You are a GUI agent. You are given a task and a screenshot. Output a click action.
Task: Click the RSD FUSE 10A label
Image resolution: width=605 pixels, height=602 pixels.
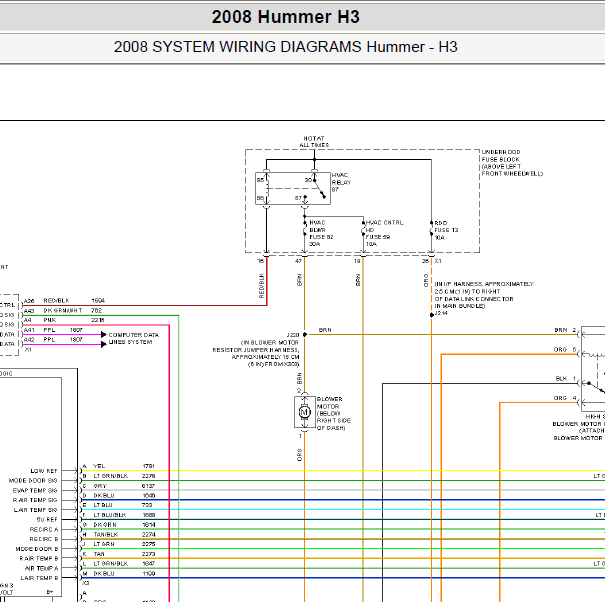(x=446, y=230)
